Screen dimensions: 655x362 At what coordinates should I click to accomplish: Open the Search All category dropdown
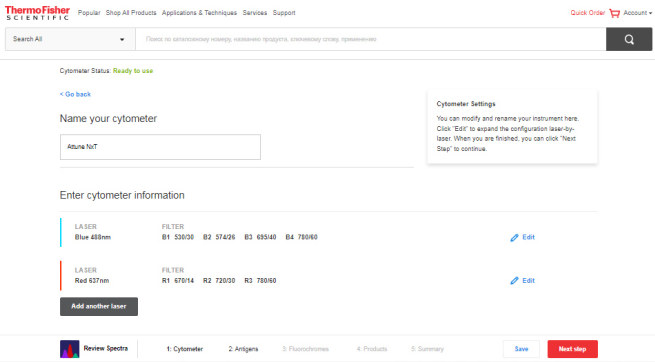[70, 39]
